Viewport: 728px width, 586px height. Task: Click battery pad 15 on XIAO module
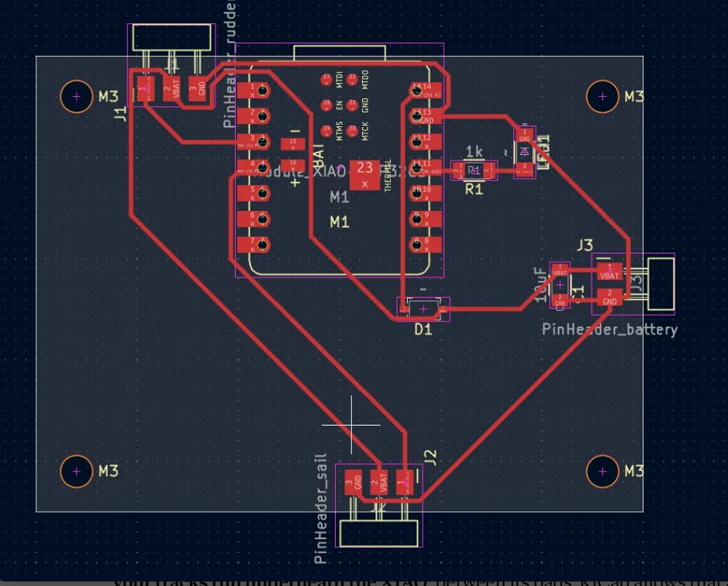(293, 144)
